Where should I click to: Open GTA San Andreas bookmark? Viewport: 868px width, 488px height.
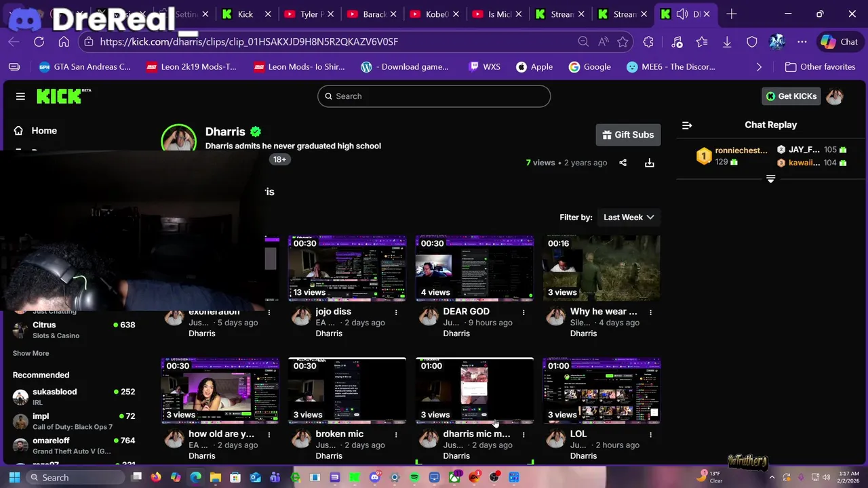[x=84, y=67]
